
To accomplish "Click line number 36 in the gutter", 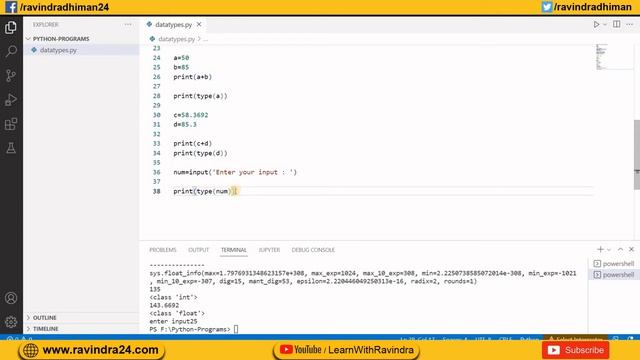I will (x=157, y=172).
